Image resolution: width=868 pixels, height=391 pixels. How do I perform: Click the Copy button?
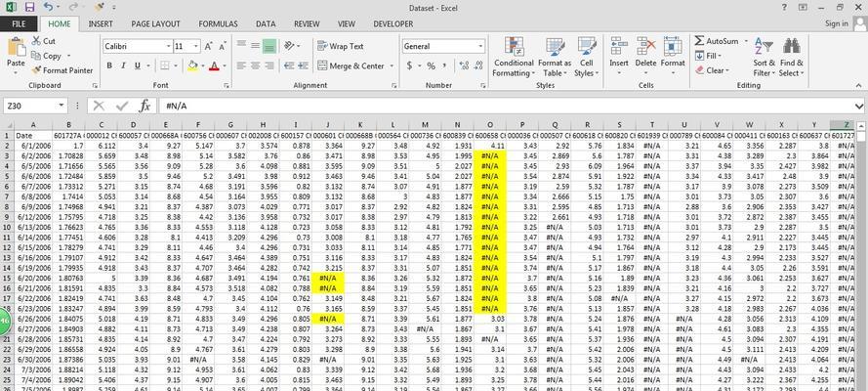pos(47,56)
